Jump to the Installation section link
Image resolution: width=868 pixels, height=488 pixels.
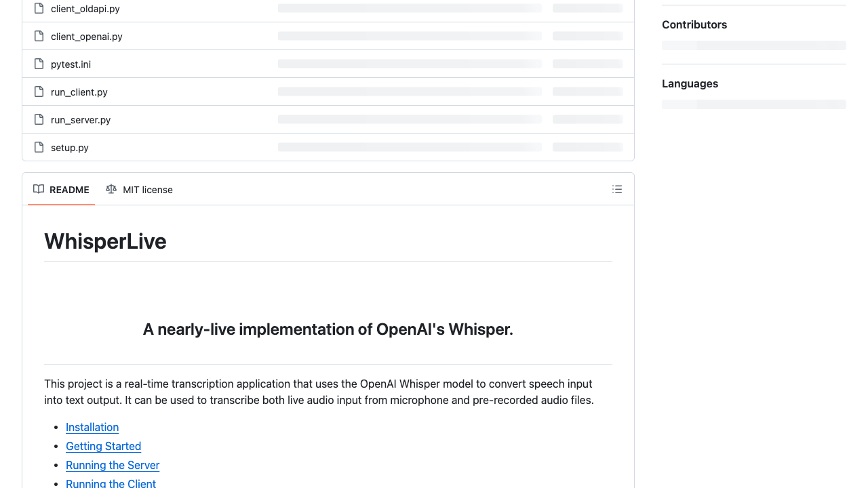tap(92, 427)
